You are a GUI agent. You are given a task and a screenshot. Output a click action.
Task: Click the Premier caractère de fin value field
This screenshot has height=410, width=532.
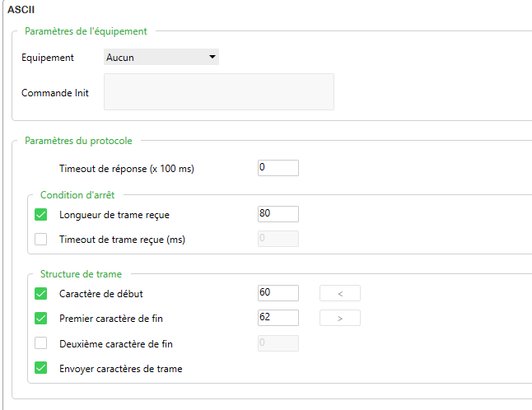click(278, 318)
